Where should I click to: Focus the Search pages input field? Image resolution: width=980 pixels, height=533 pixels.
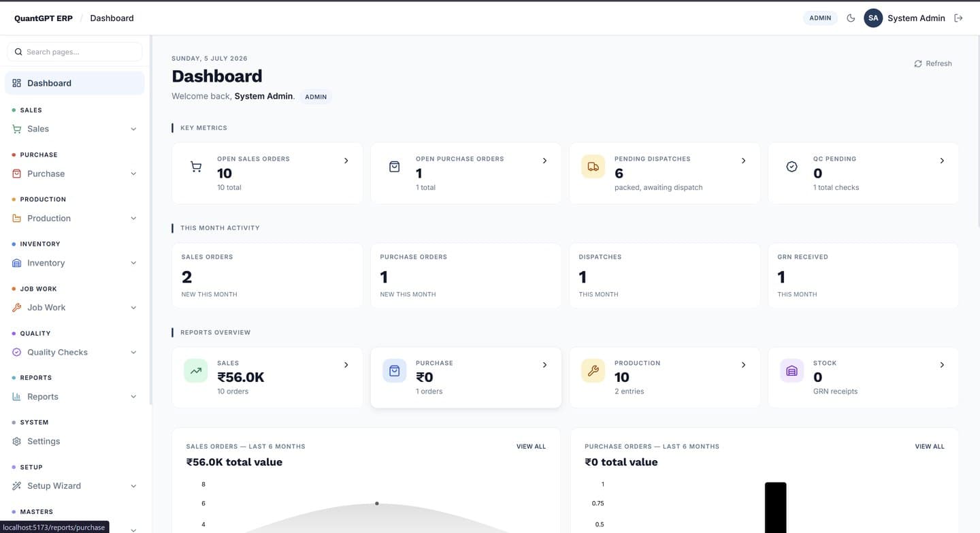click(x=75, y=52)
